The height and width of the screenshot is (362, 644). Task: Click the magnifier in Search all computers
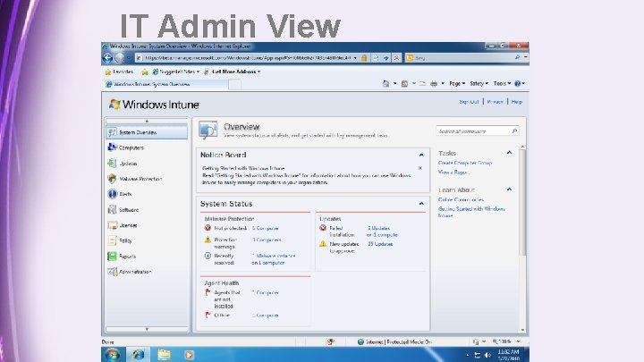point(514,130)
